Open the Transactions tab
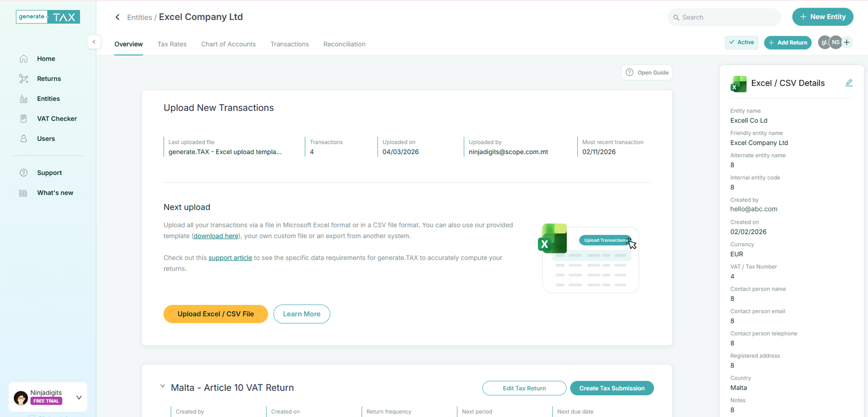868x417 pixels. (x=290, y=44)
